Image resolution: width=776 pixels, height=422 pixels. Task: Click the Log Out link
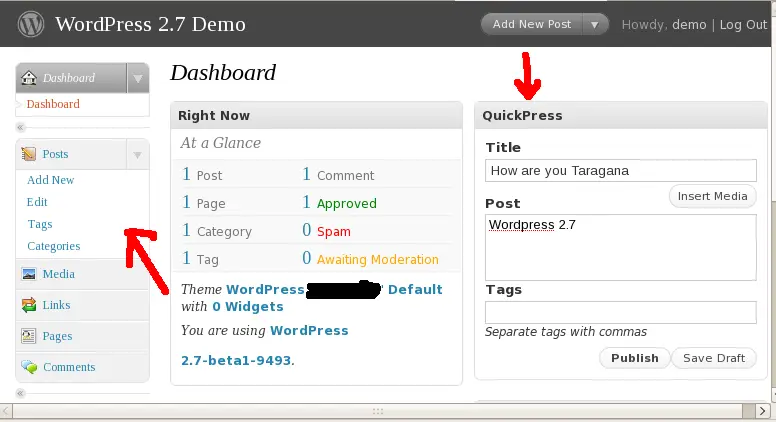tap(743, 25)
